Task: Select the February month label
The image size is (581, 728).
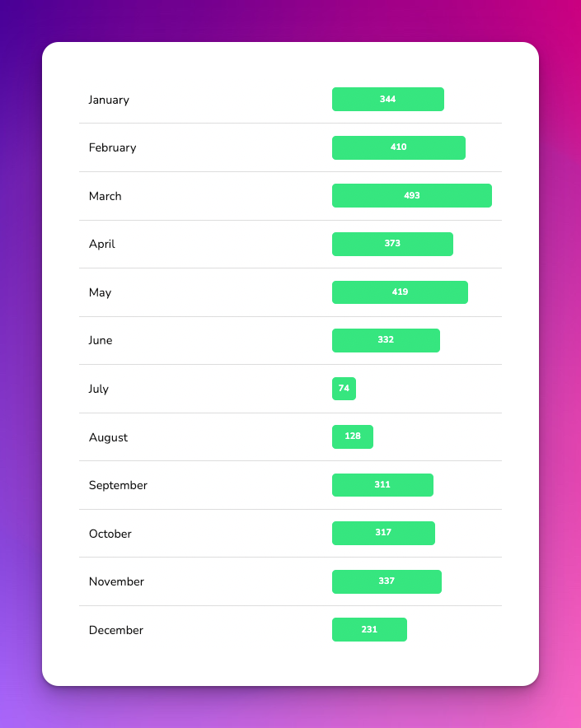Action: 112,148
